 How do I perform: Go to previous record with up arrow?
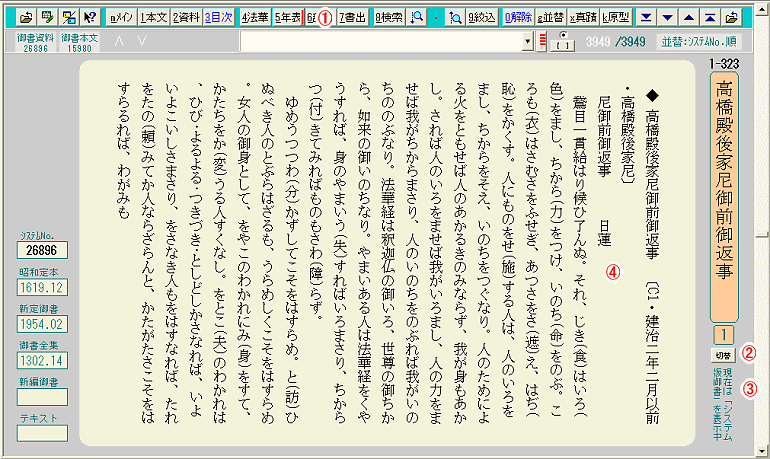pyautogui.click(x=688, y=17)
